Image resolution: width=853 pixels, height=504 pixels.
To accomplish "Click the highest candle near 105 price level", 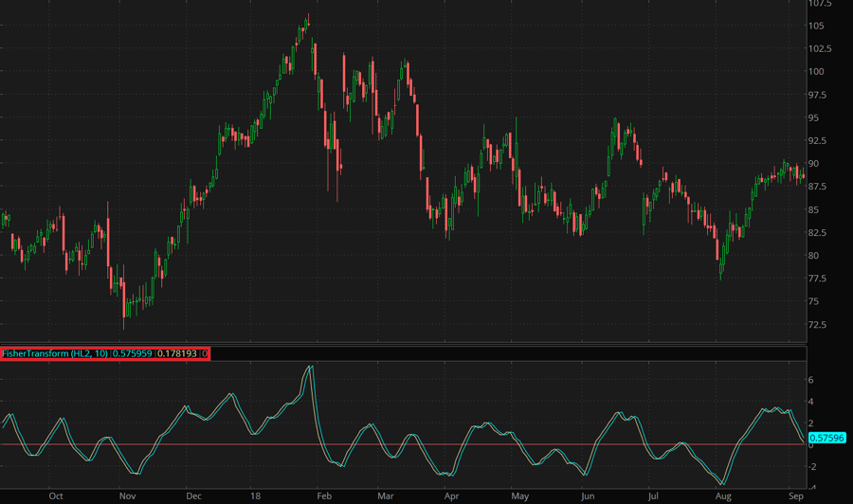I will click(306, 23).
